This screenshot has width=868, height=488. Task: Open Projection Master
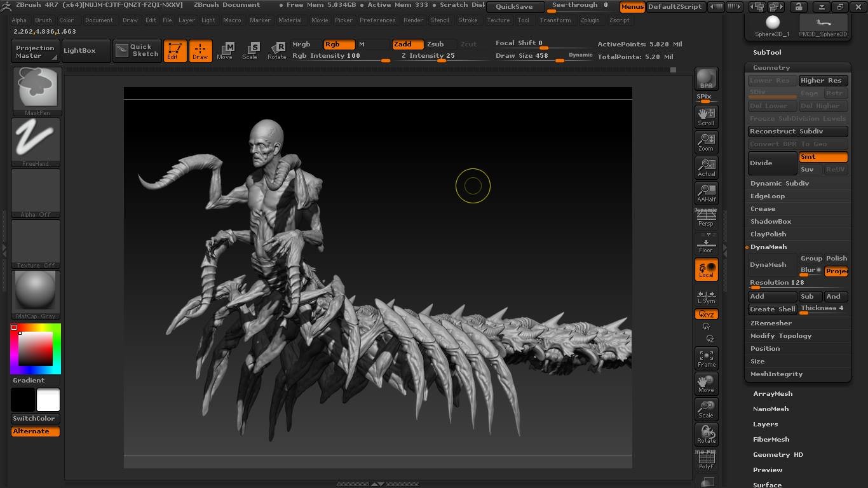click(x=35, y=51)
